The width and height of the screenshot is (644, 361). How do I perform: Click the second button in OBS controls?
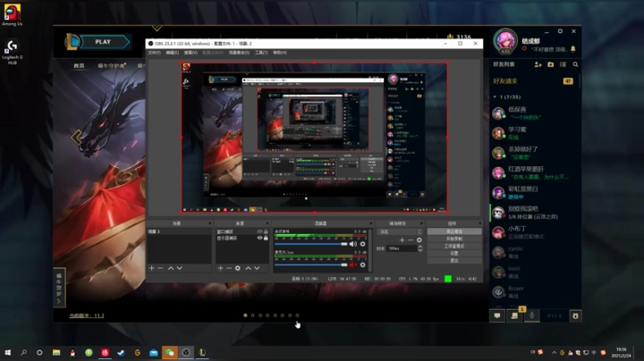point(454,239)
